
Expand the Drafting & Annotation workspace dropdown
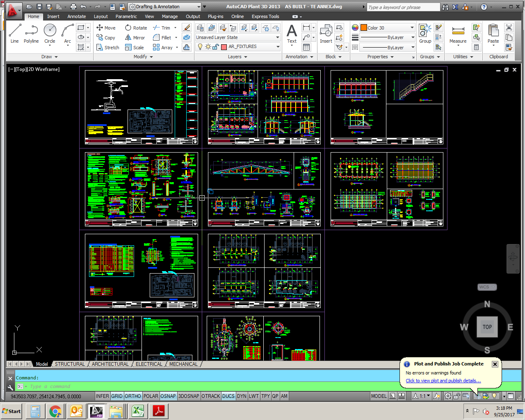[x=199, y=7]
